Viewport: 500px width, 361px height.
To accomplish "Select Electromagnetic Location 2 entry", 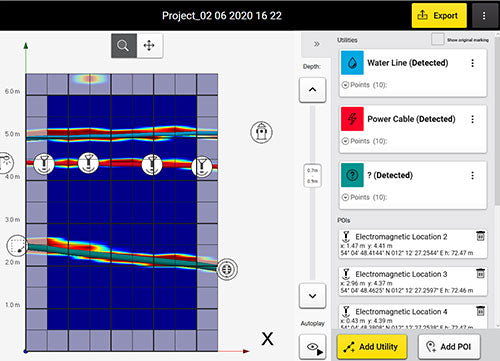I will (x=412, y=244).
